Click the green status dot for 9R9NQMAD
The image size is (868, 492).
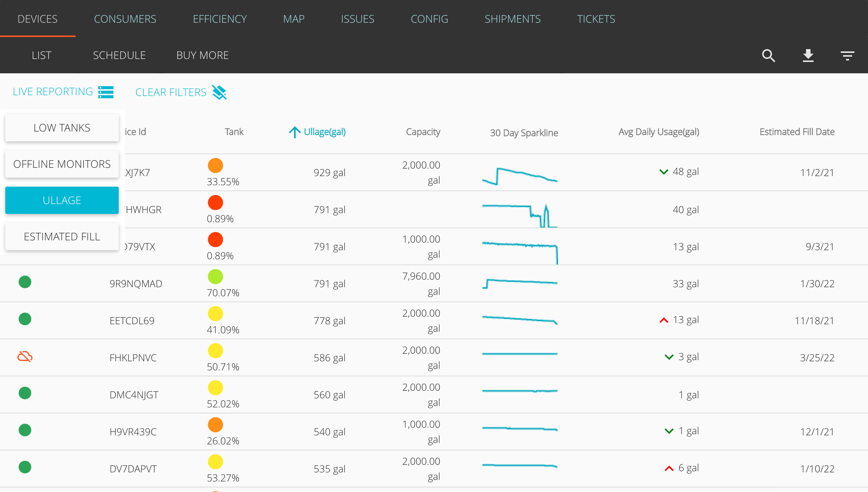tap(25, 282)
